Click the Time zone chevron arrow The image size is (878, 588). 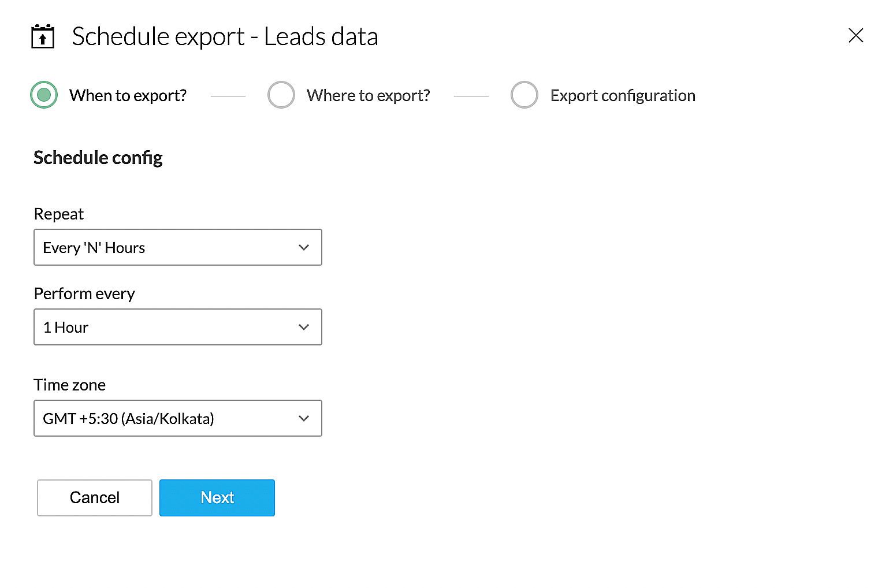click(x=304, y=419)
